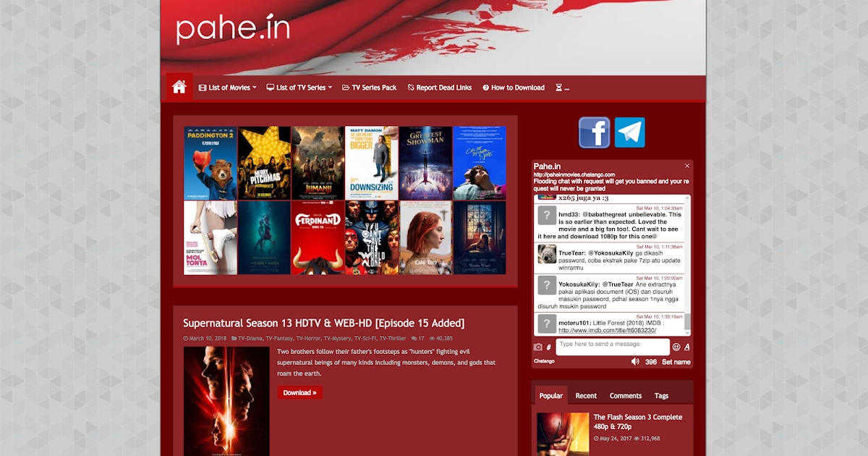Open chat font style icon
Screen dimensions: 868x456
pos(687,347)
